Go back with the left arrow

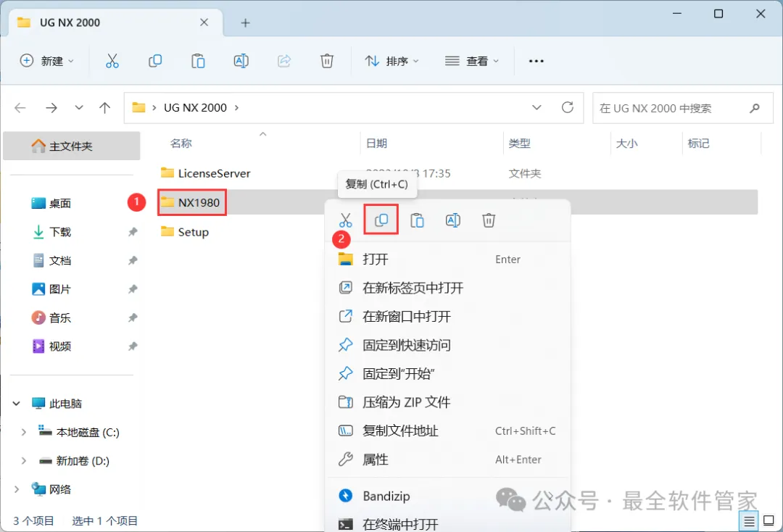20,108
